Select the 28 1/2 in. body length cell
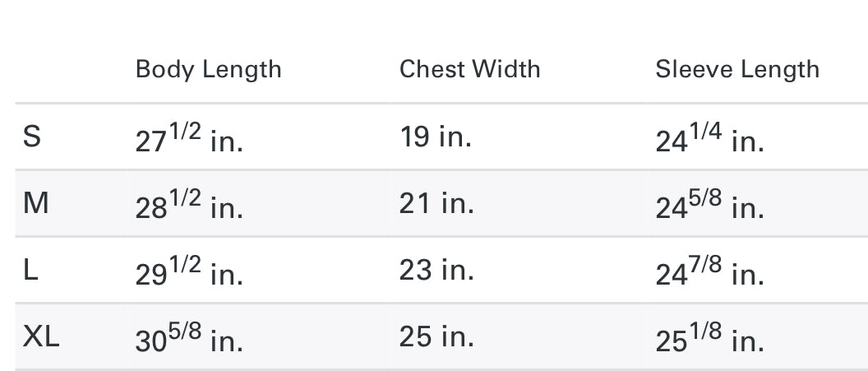 point(189,205)
